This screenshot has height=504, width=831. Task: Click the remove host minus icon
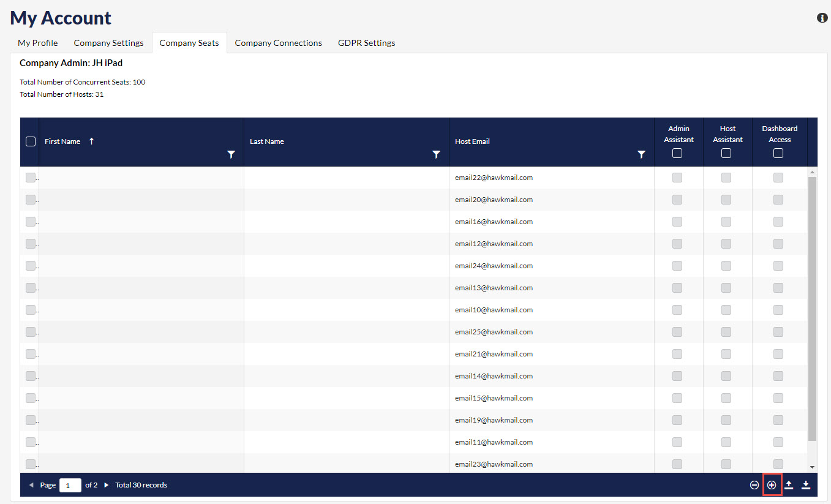click(754, 485)
